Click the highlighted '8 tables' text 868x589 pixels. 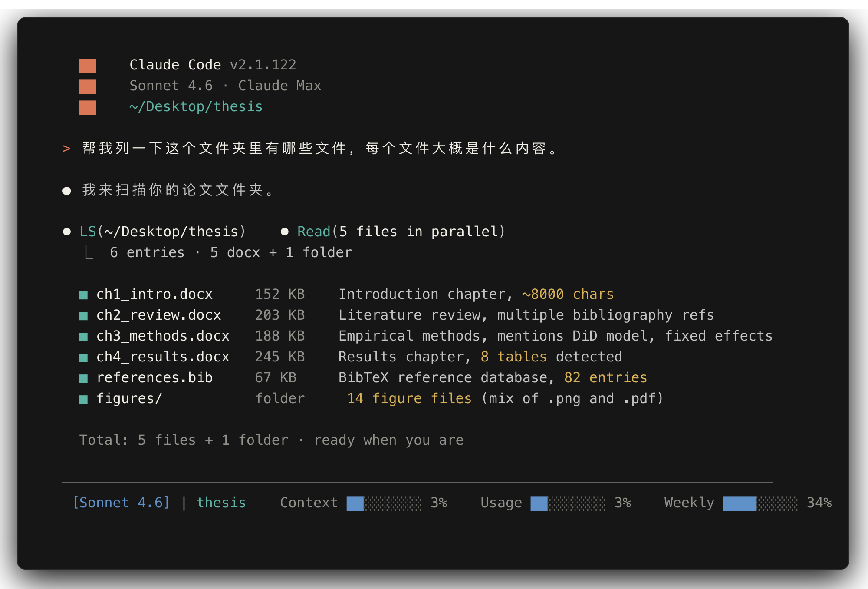point(514,357)
